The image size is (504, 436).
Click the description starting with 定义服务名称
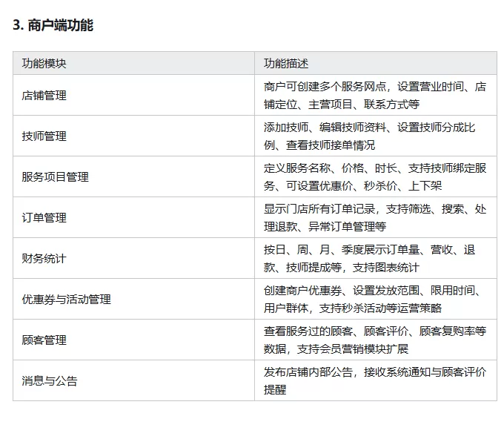[374, 177]
